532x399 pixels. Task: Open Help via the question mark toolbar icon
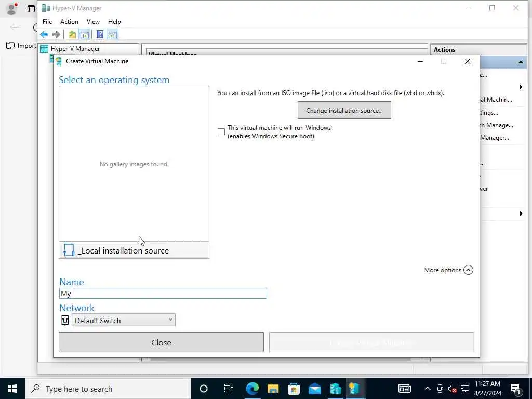[x=100, y=35]
